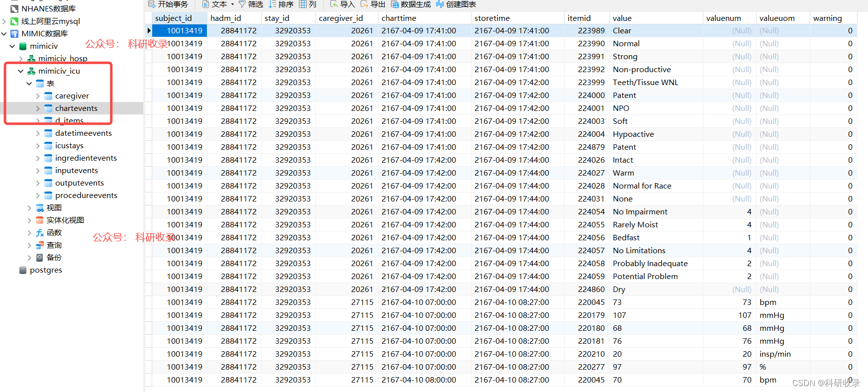This screenshot has height=392, width=868.
Task: Click the 备份 (Backup) icon
Action: point(40,257)
